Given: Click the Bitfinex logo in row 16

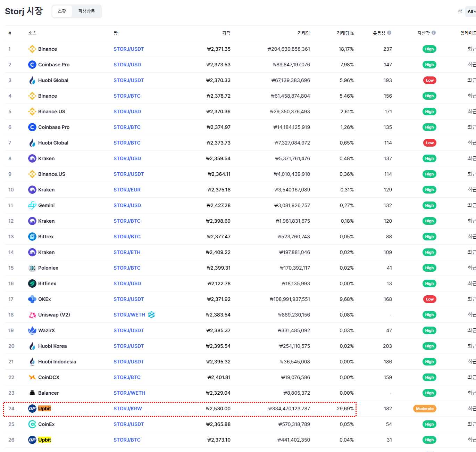Looking at the screenshot, I should pos(32,283).
